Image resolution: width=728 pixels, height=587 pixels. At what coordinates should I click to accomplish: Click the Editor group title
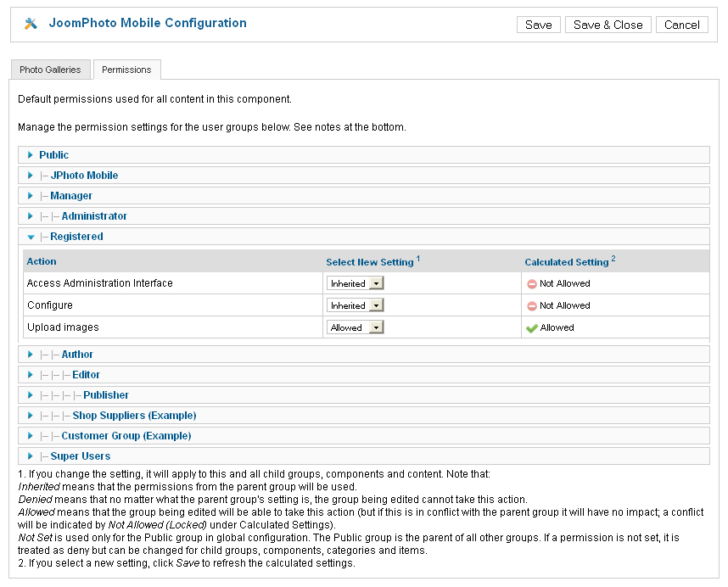point(86,375)
